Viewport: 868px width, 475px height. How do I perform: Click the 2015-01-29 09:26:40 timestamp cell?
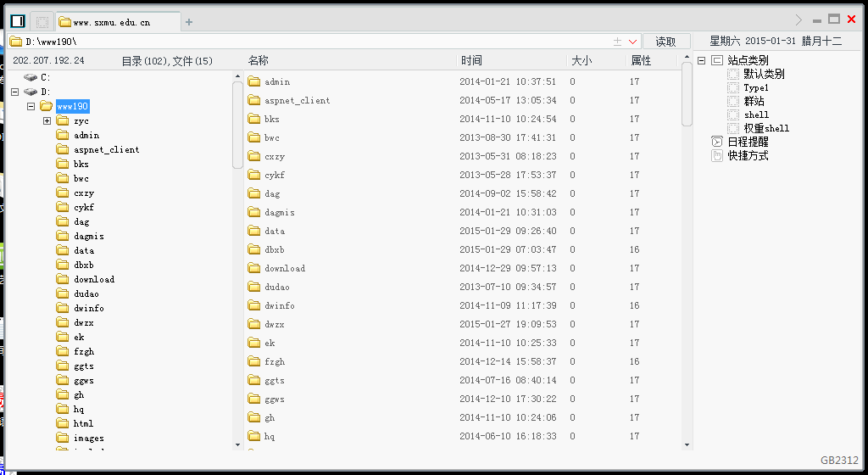tap(508, 231)
